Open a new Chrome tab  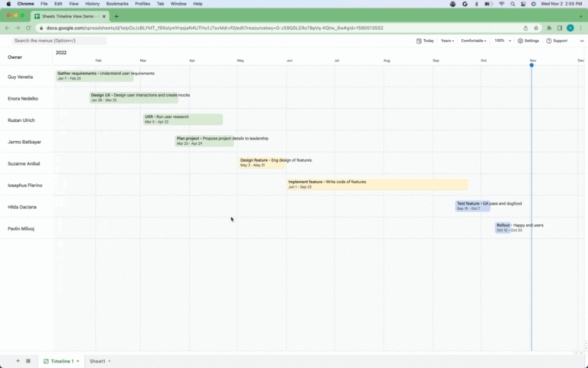point(116,16)
